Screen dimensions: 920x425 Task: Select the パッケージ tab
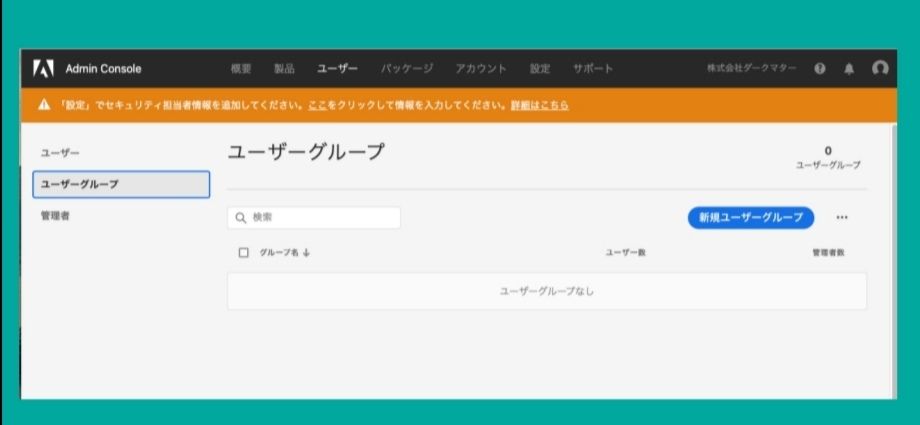(407, 69)
